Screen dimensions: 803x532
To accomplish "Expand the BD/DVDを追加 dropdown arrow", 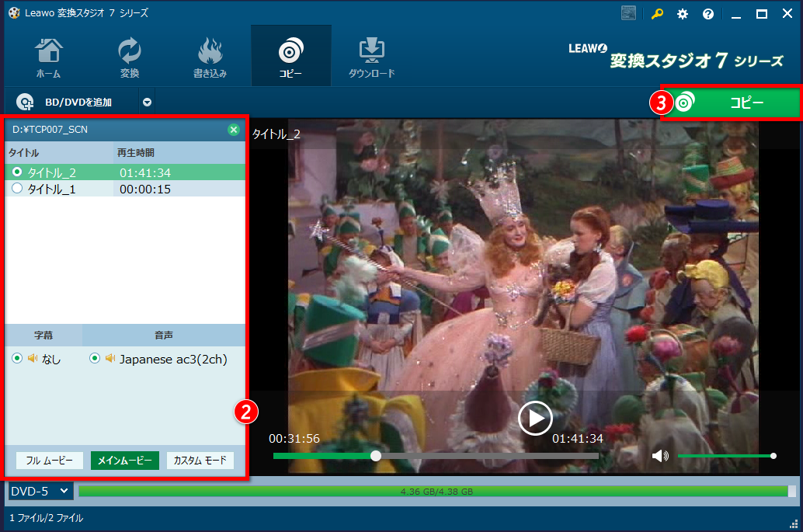I will coord(147,102).
